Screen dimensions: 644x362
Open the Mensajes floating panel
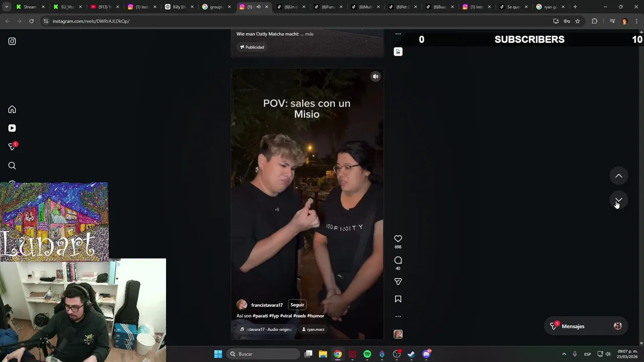[x=586, y=326]
